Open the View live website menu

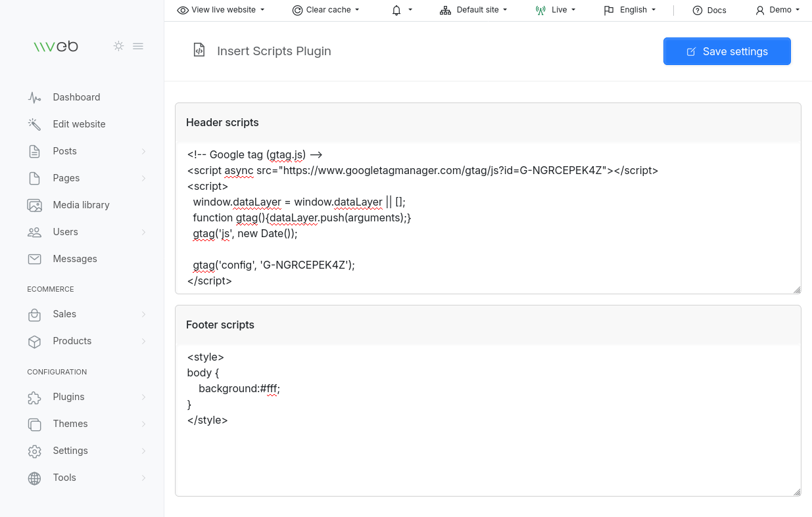click(x=221, y=10)
